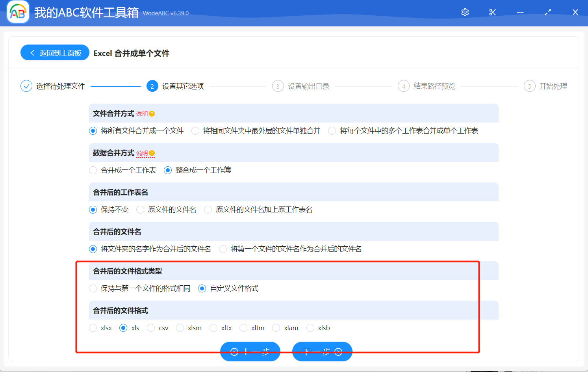
Task: Select 合并成一个工作表 data merge option
Action: click(x=93, y=170)
